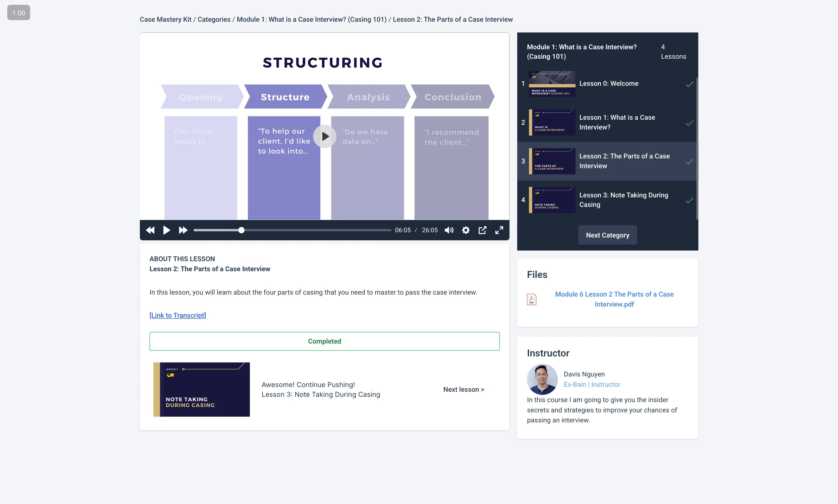
Task: Click the pop-out external window icon
Action: click(x=482, y=230)
